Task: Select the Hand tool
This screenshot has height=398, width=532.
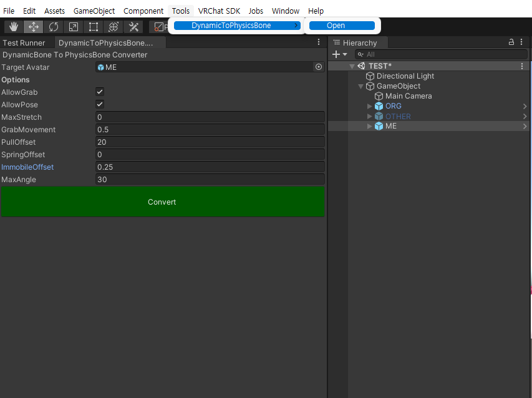Action: (14, 26)
